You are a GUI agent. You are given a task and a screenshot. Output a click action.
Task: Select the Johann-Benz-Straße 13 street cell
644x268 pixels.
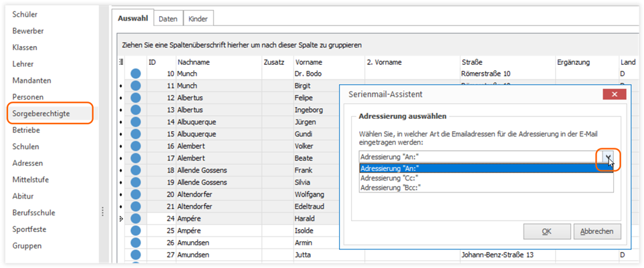coord(508,255)
